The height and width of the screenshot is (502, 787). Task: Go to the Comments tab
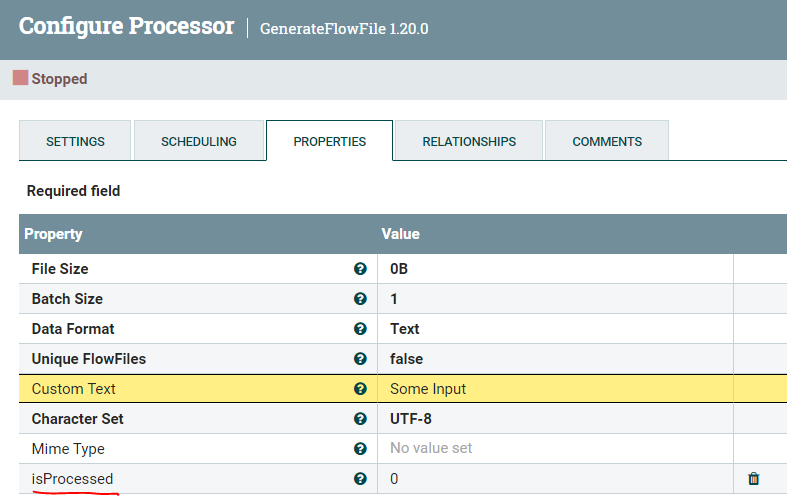607,141
